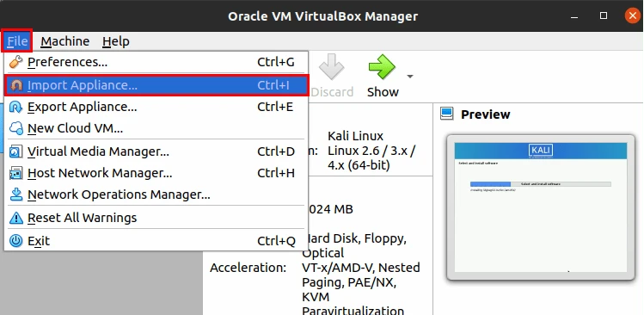The height and width of the screenshot is (315, 644).
Task: Click the Preview monitor icon
Action: (446, 114)
